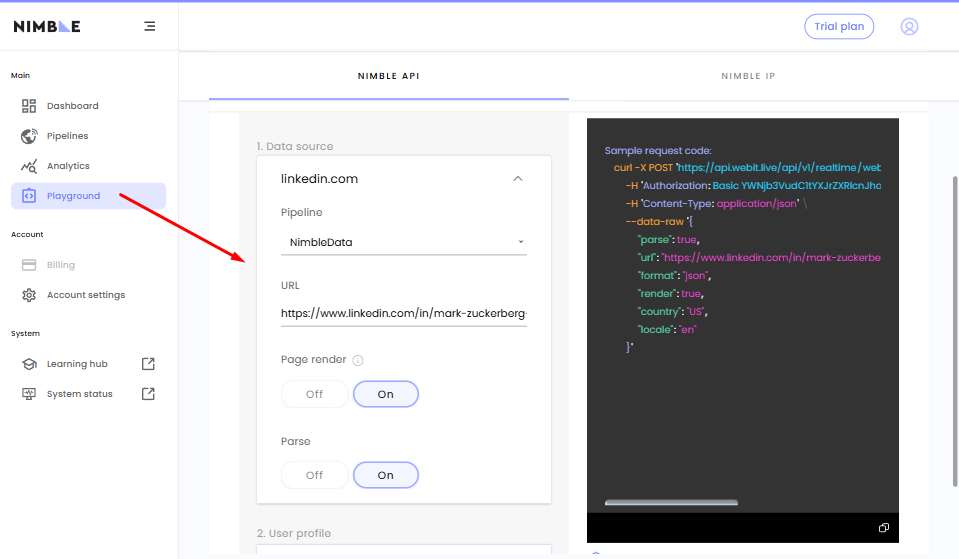Turn Parse On
Screen dimensions: 959x559
(x=386, y=475)
